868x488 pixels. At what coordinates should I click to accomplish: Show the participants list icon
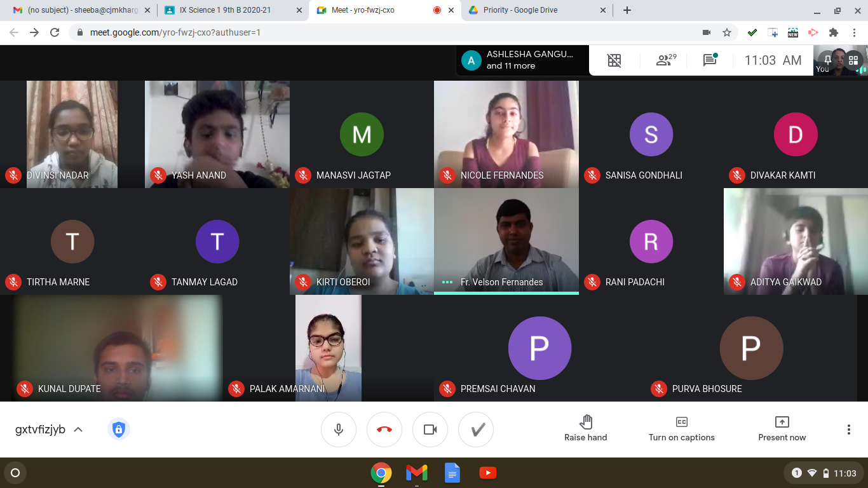point(666,60)
